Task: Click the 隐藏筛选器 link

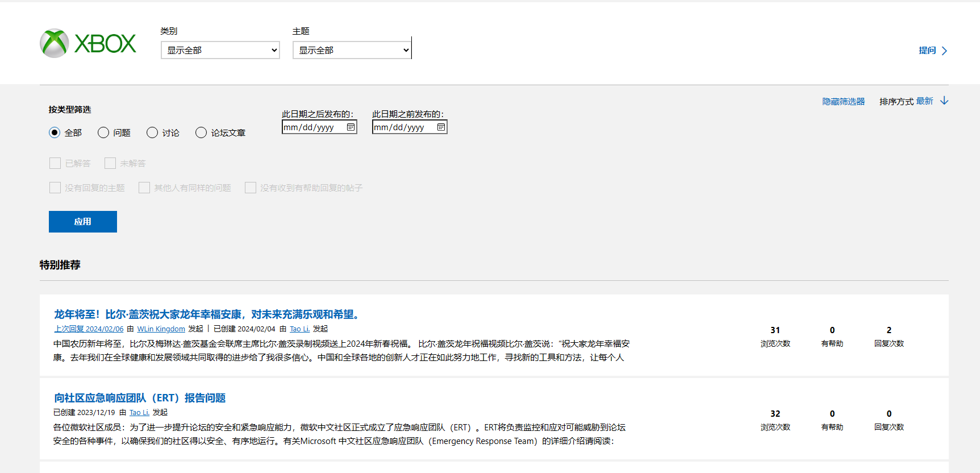Action: click(843, 101)
